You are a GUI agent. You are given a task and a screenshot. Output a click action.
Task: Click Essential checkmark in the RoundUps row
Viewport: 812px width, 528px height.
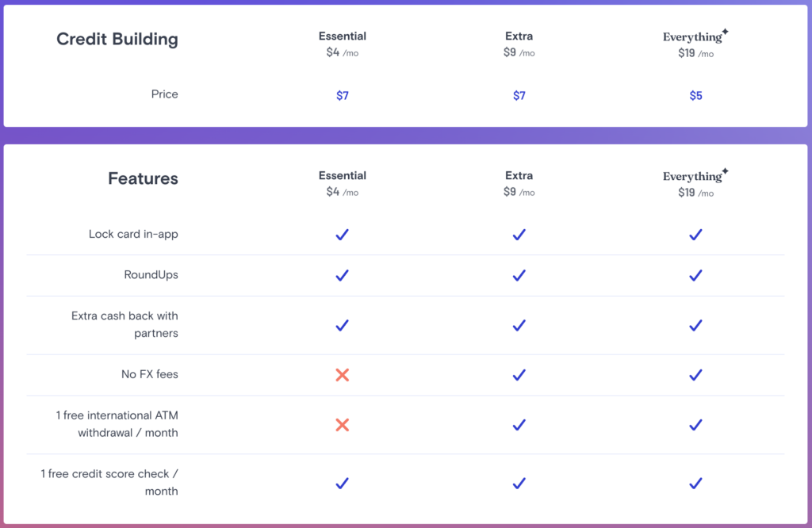(x=342, y=275)
